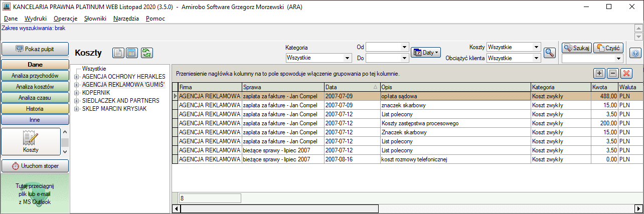Viewport: 644px width, 214px height.
Task: Switch to the Analiza kosztów section
Action: (35, 87)
